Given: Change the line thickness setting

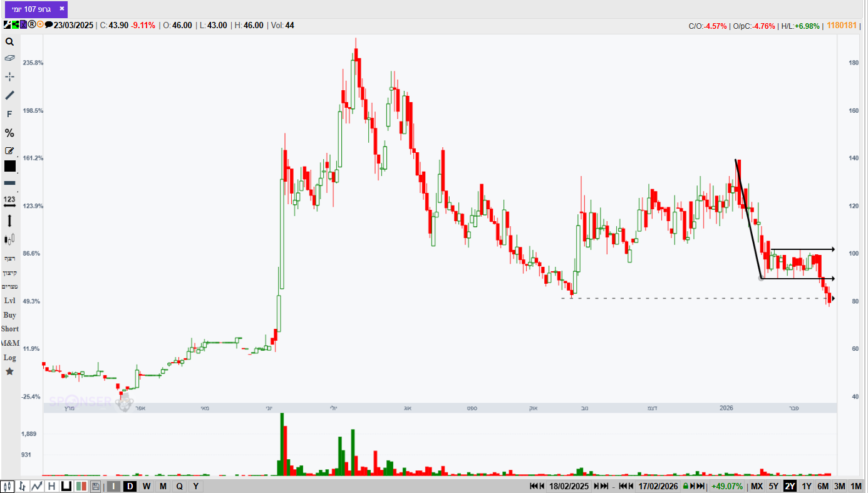Looking at the screenshot, I should click(x=10, y=183).
